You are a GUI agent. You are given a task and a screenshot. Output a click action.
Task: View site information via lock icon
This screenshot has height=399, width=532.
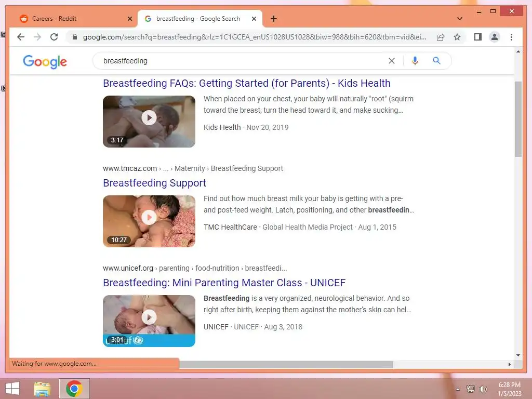75,37
